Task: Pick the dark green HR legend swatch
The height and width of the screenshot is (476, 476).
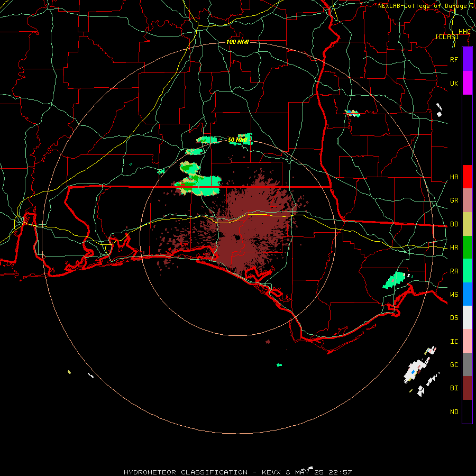Action: (467, 247)
